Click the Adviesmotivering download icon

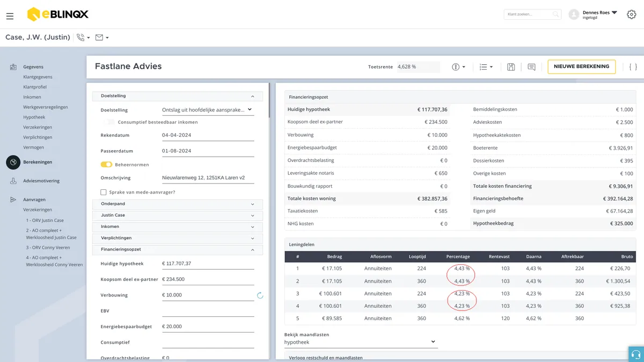tap(13, 181)
